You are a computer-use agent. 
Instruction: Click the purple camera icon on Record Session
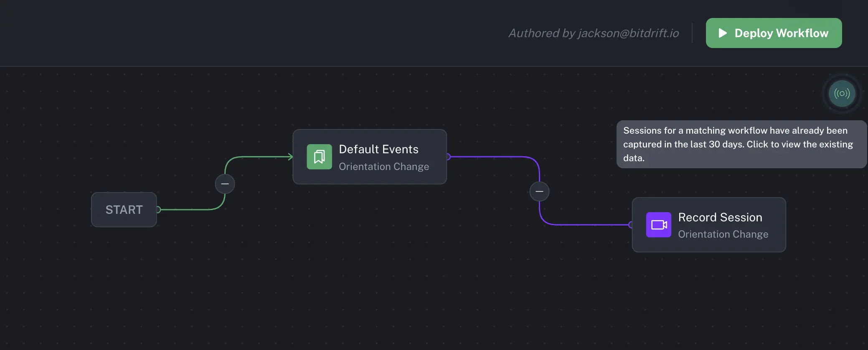pos(658,225)
